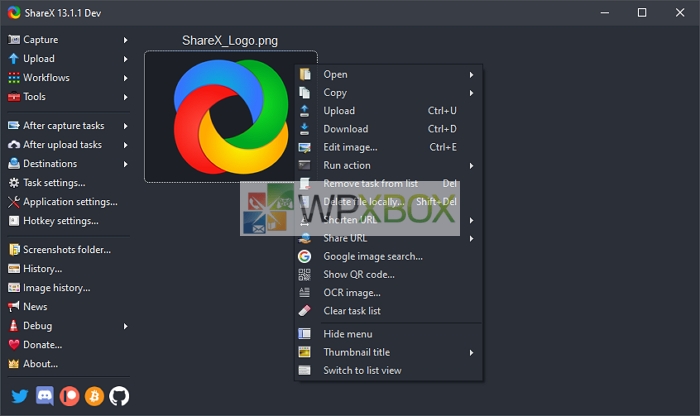
Task: Click the About crown icon
Action: (14, 364)
